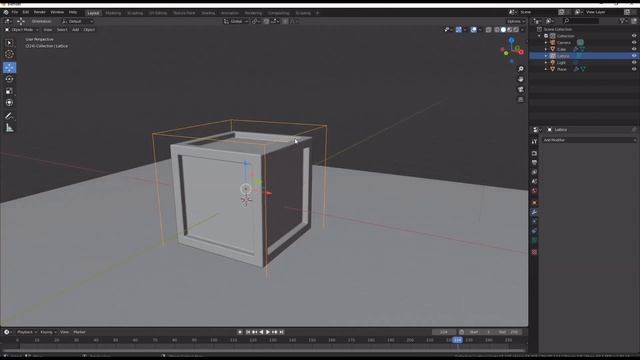Open the viewport Options dropdown
640x360 pixels.
pyautogui.click(x=516, y=21)
